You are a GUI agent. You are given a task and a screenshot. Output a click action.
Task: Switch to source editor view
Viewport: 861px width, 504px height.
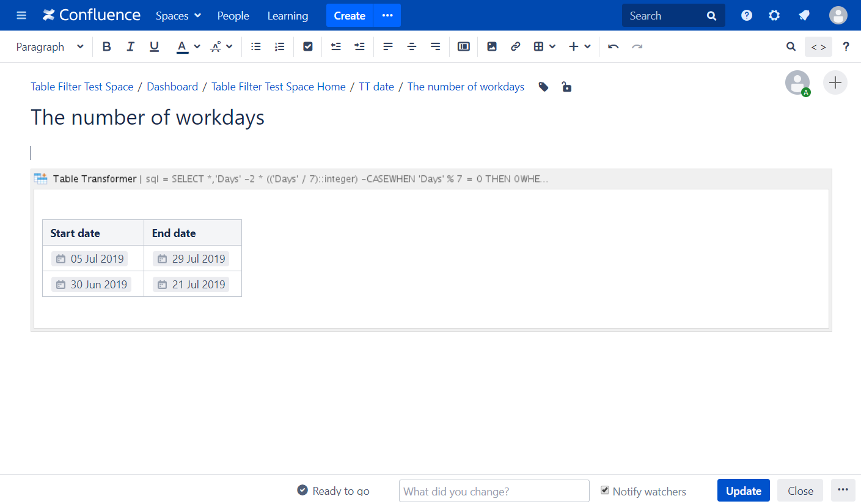point(818,47)
